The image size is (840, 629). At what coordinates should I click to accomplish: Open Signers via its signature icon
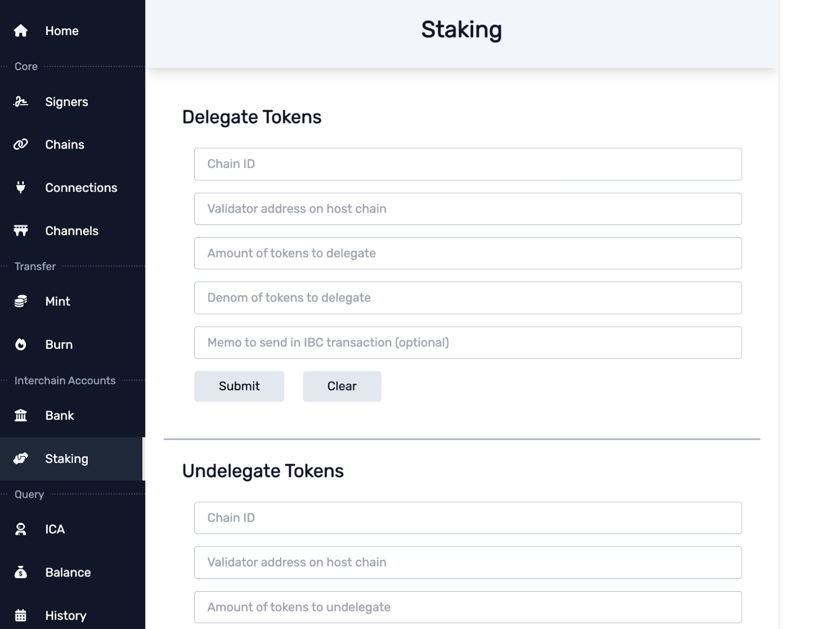[x=20, y=102]
